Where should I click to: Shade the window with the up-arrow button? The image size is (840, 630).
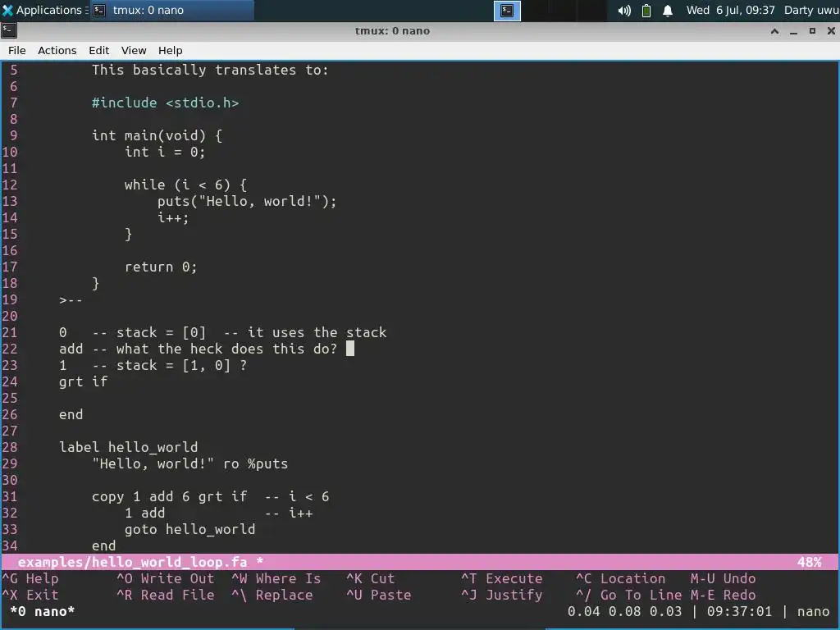click(x=774, y=31)
